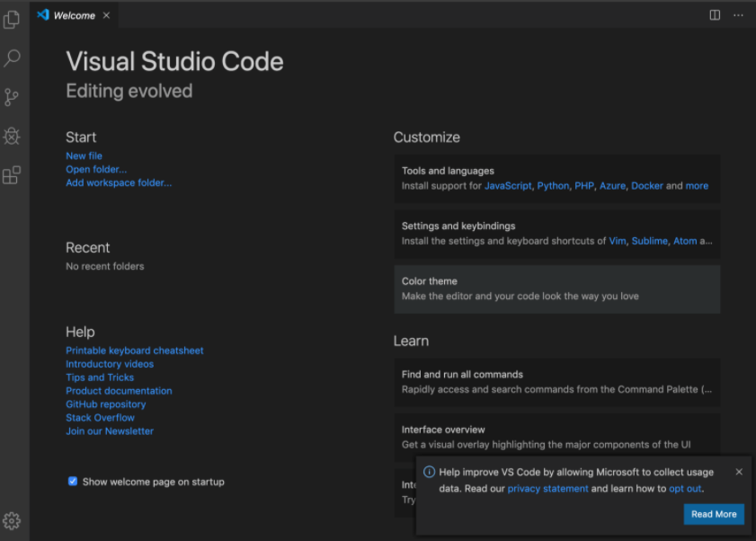Open the Search view icon
Image resolution: width=756 pixels, height=541 pixels.
12,58
